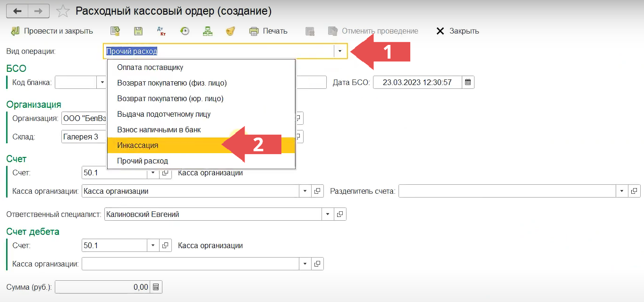Click the Касса организации debit account field
This screenshot has height=302, width=644.
[190, 264]
